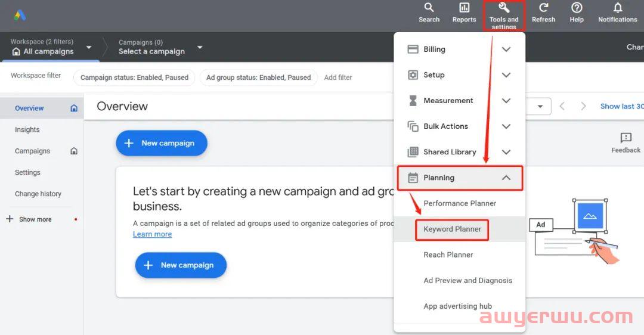644x335 pixels.
Task: Open the Notifications bell
Action: click(618, 7)
